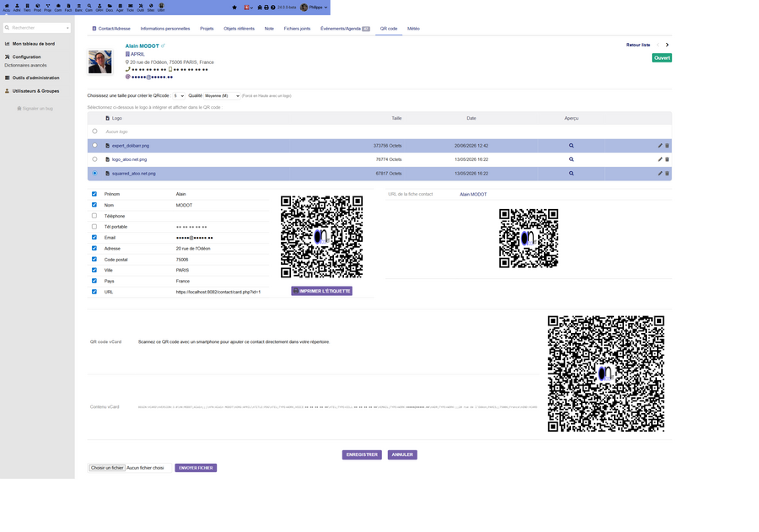Open the Produits module icon
The height and width of the screenshot is (532, 759).
point(37,8)
